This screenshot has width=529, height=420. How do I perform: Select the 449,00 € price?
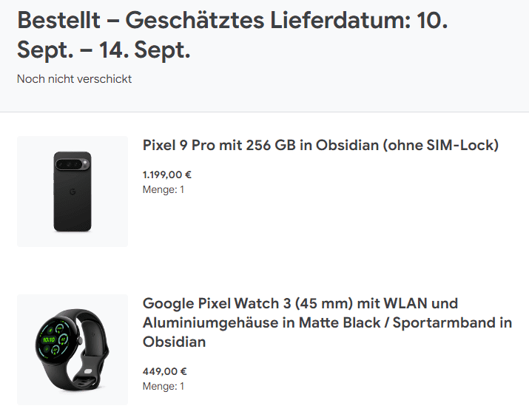pyautogui.click(x=164, y=372)
